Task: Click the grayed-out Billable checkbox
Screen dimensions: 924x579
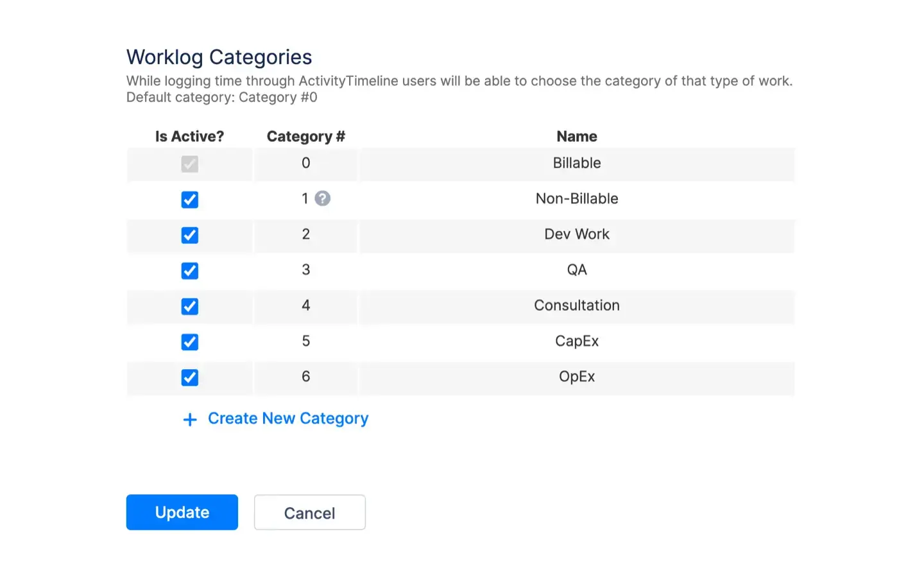Action: (189, 164)
